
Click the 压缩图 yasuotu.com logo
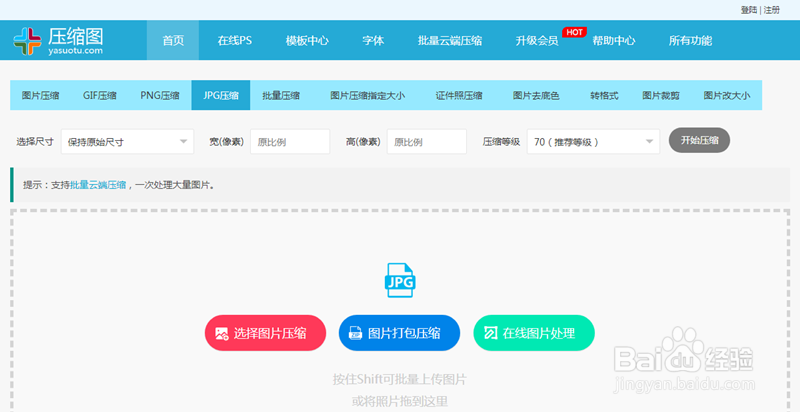(58, 40)
